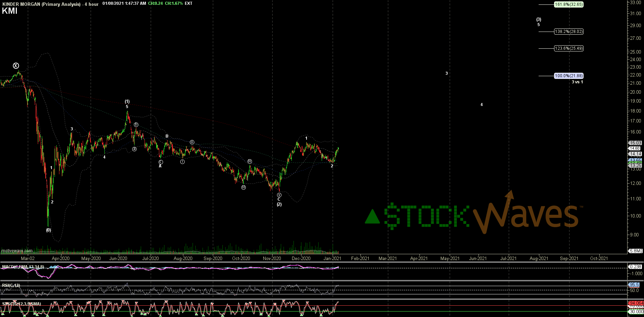Click the 27.00 price axis label
Image resolution: width=644 pixels, height=317 pixels.
point(635,38)
